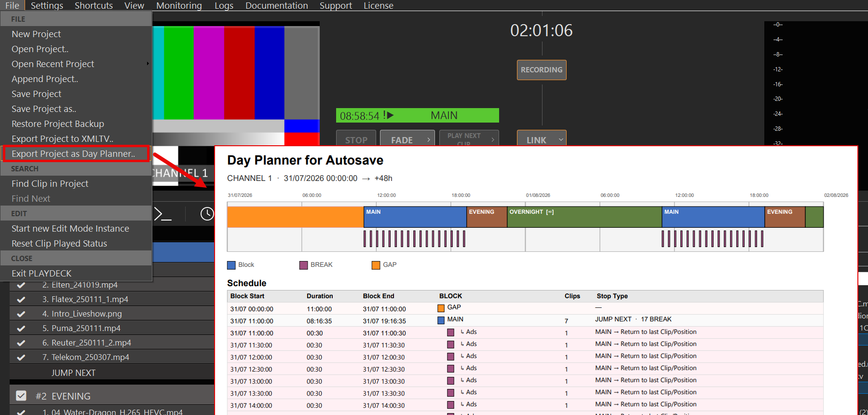Screen dimensions: 868x415
Task: Open the command prompt icon
Action: click(163, 214)
